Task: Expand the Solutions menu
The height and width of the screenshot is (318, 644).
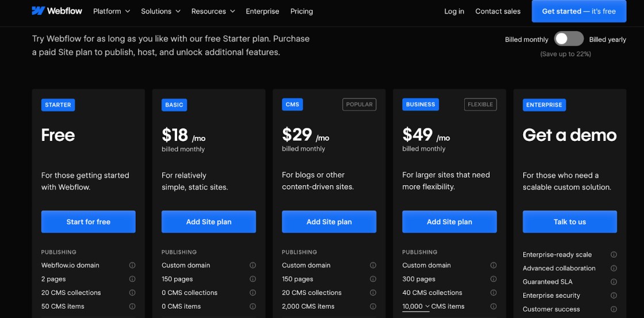Action: pyautogui.click(x=160, y=11)
